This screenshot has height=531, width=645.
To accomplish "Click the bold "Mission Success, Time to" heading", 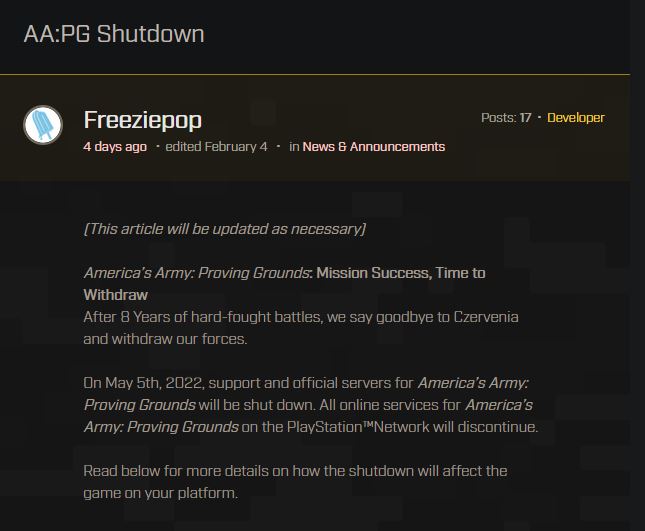I will click(401, 273).
